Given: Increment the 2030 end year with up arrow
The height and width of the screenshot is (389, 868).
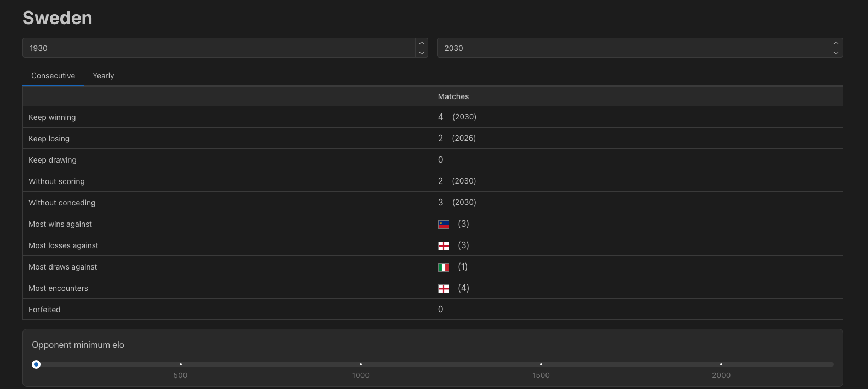Looking at the screenshot, I should point(836,43).
